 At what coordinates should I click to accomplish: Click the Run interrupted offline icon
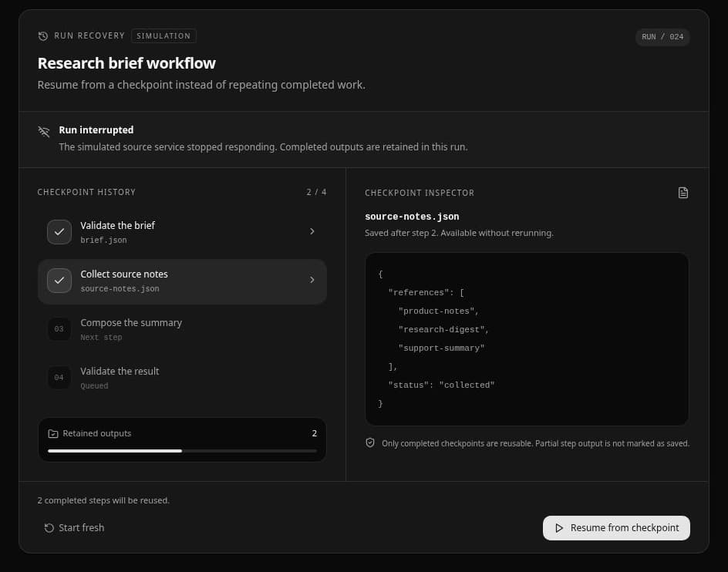[44, 132]
